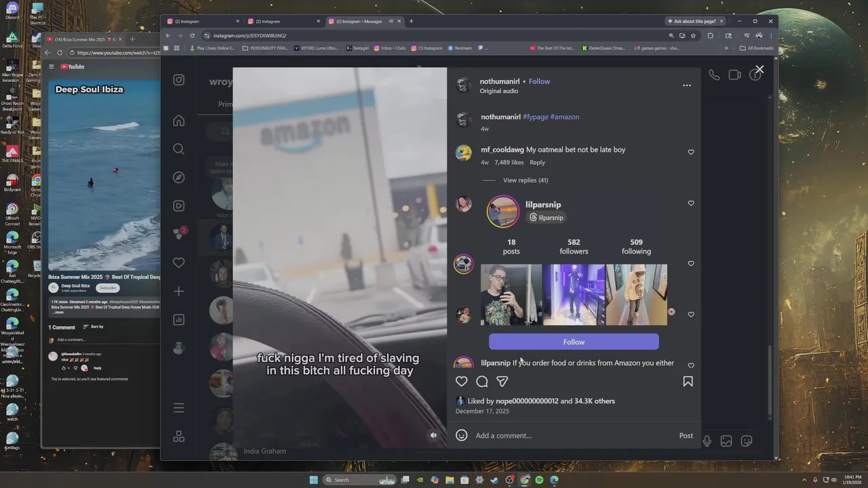Image resolution: width=868 pixels, height=488 pixels.
Task: Open Spotify from the taskbar
Action: click(x=539, y=480)
